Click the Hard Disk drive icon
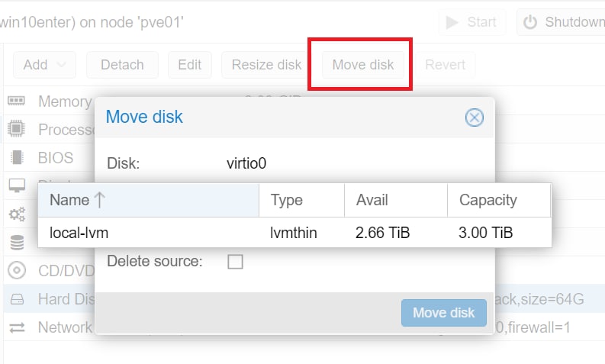 click(x=17, y=299)
